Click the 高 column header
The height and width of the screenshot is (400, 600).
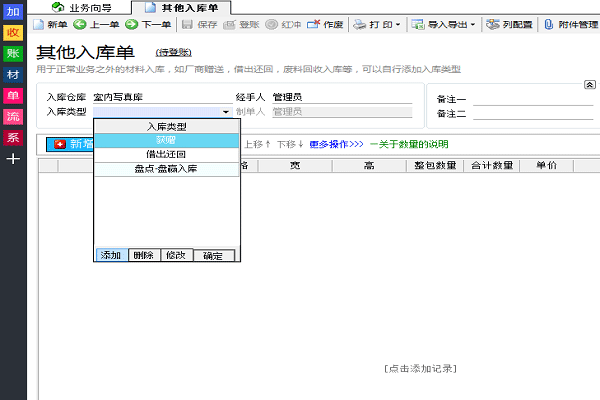tap(369, 166)
